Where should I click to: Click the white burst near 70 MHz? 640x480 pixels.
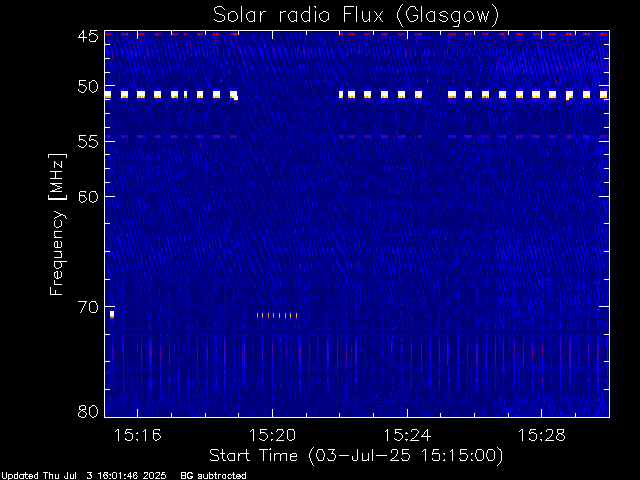point(112,314)
